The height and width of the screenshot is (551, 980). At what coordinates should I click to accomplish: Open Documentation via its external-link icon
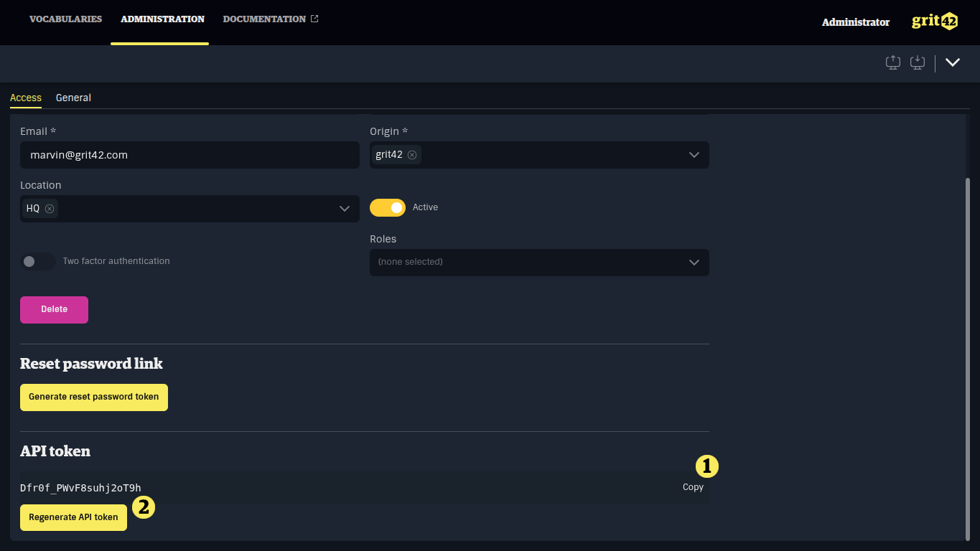click(x=314, y=19)
